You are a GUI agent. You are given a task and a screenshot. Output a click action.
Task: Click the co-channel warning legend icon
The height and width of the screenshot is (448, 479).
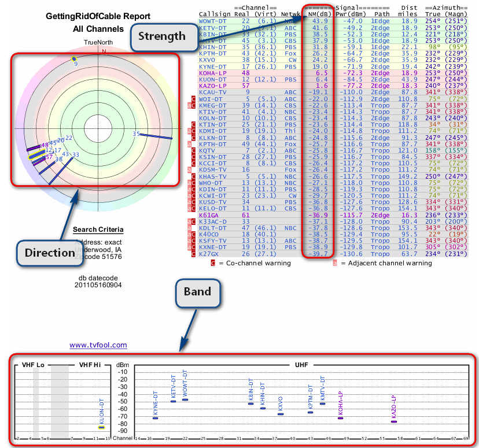tap(212, 263)
